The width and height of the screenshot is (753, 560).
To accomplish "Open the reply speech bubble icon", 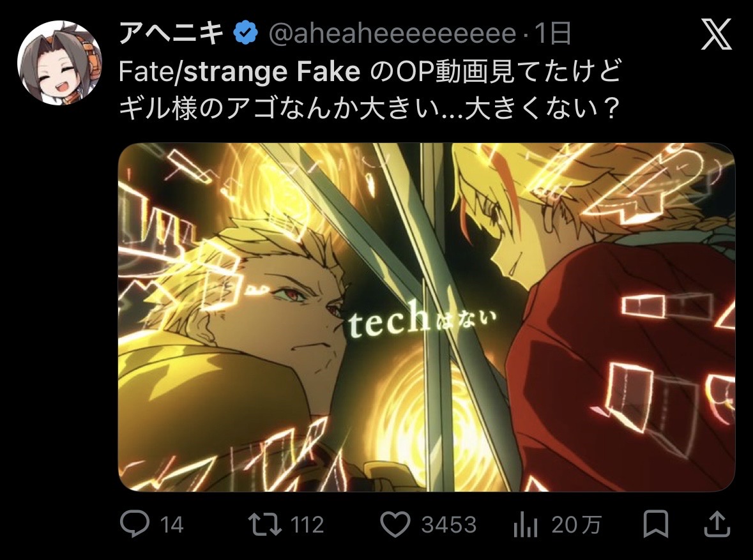I will pos(135,524).
